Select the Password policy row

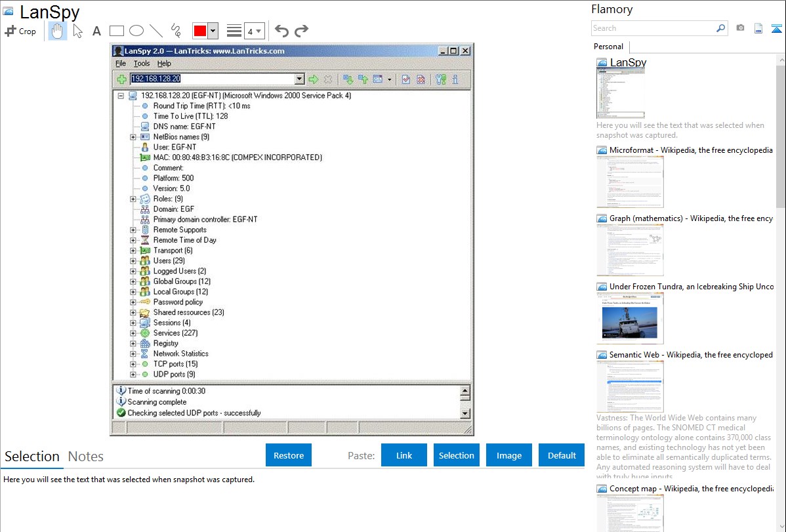click(x=178, y=302)
